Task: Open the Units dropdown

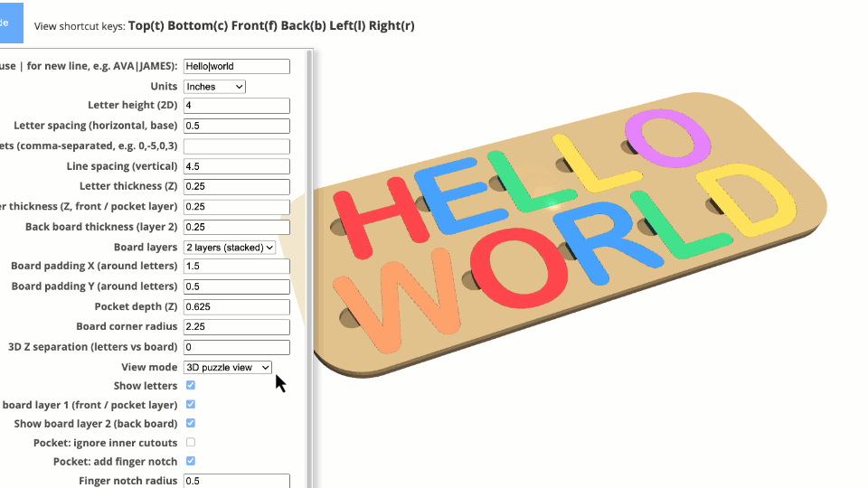Action: 214,87
